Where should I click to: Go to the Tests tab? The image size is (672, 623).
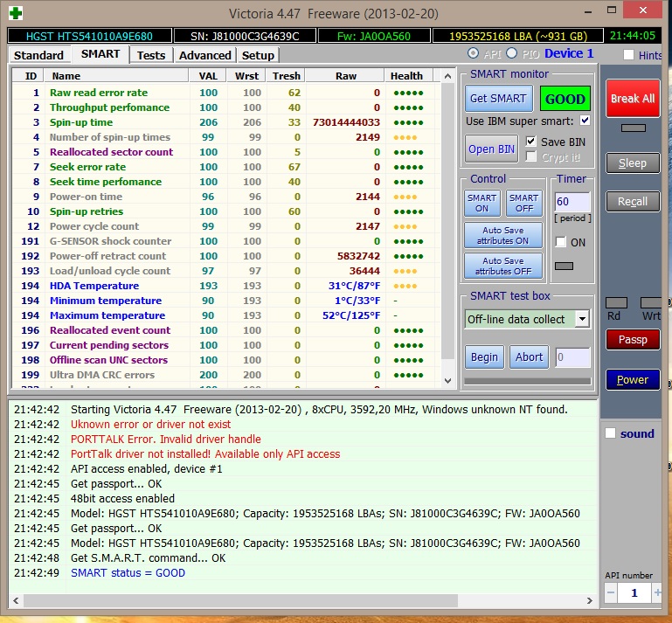tap(151, 55)
